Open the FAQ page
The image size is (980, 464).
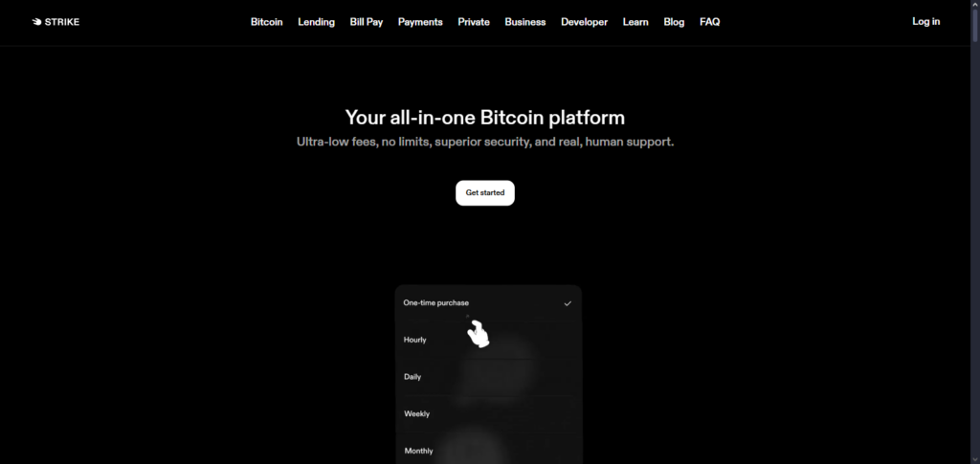[x=709, y=22]
